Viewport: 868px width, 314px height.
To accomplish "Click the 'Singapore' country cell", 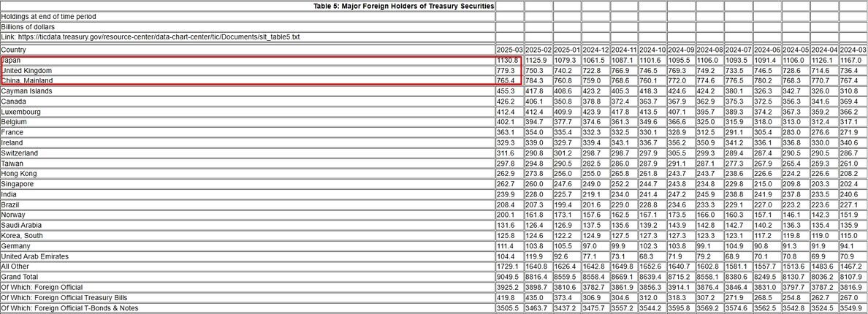I will [x=248, y=184].
